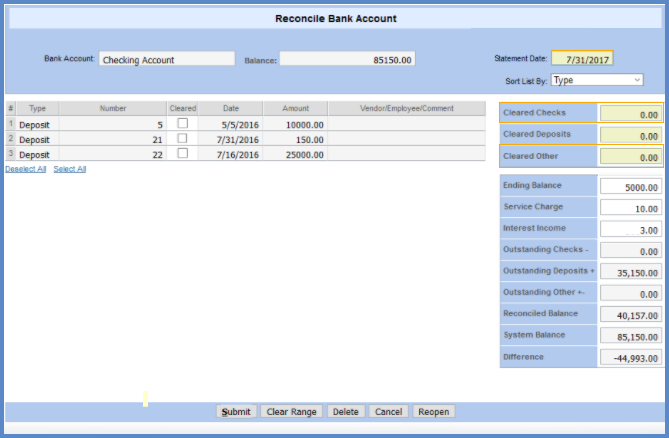Screen dimensions: 669x438
Task: Click the Deposit type cell in row 2
Action: point(37,139)
